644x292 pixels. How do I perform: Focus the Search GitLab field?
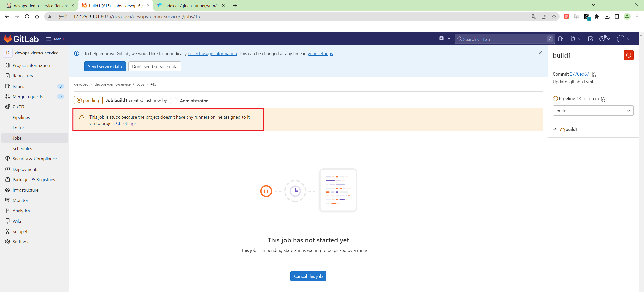(503, 39)
